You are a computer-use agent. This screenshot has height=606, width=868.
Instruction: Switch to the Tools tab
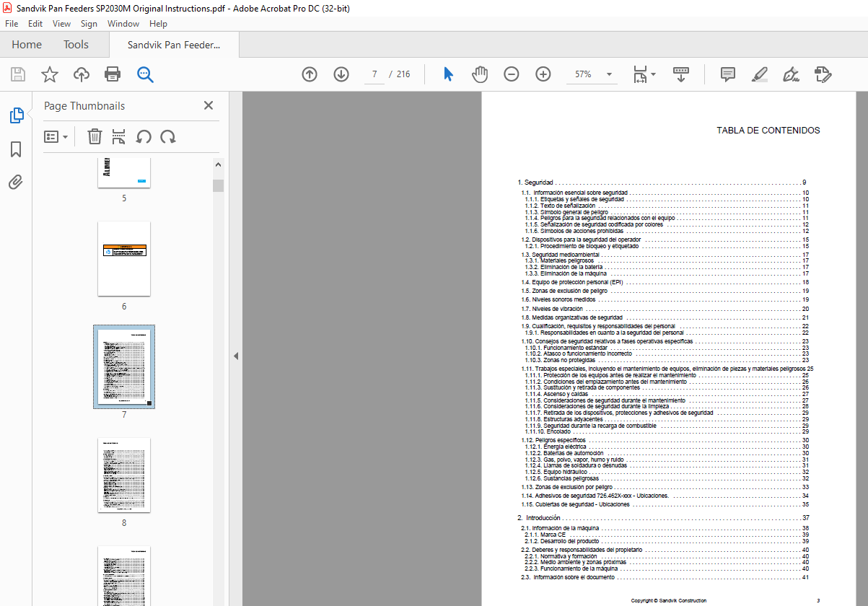pyautogui.click(x=76, y=45)
